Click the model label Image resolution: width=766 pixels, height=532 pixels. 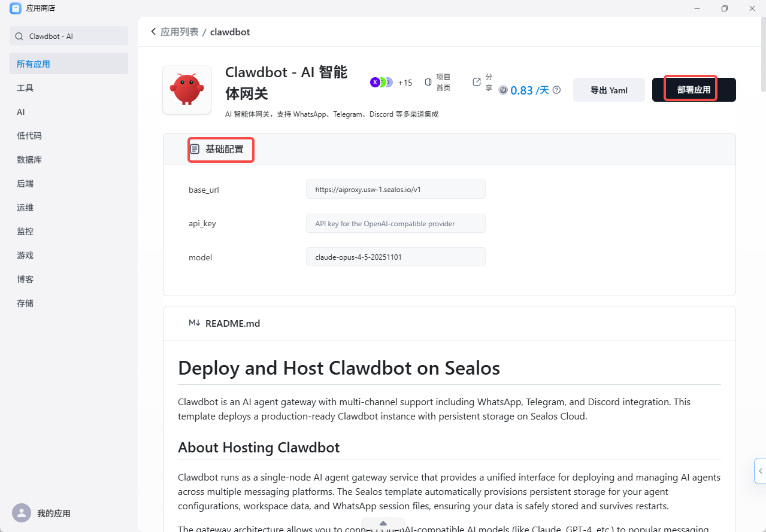(x=201, y=257)
